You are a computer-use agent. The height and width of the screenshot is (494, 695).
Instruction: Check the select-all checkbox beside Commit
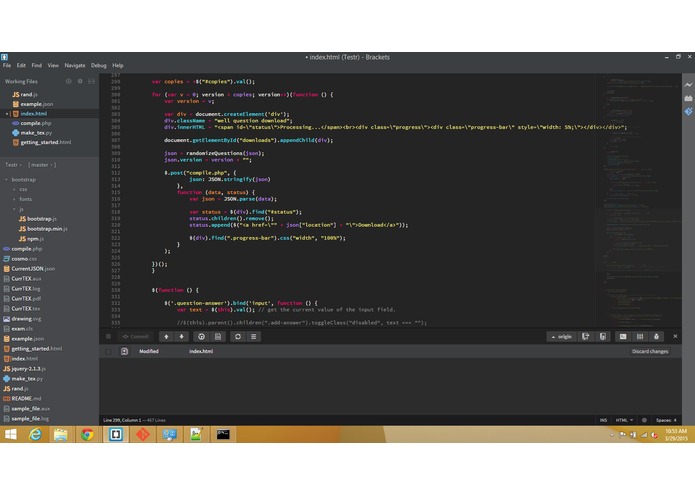click(x=108, y=336)
